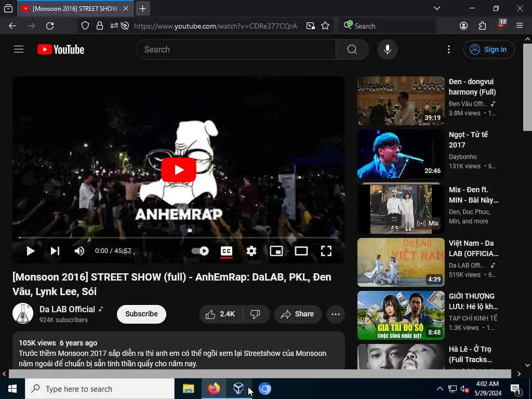
Task: Reload the current page
Action: click(50, 26)
